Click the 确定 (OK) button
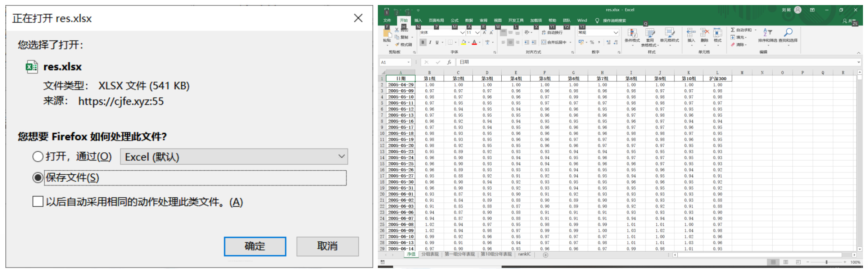The image size is (868, 269). [x=255, y=246]
